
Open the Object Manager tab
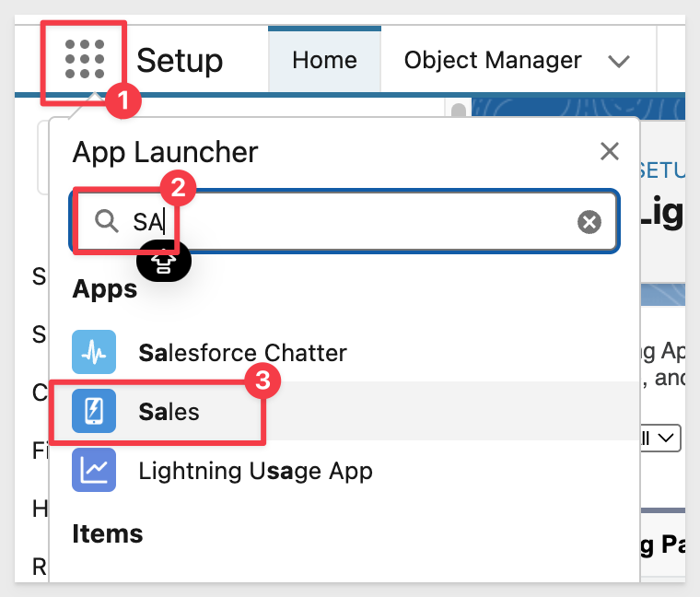pos(493,60)
